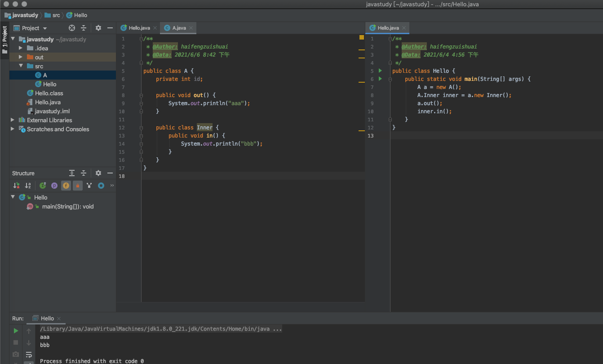The height and width of the screenshot is (364, 603).
Task: Sort Structure by visibility
Action: tap(17, 185)
